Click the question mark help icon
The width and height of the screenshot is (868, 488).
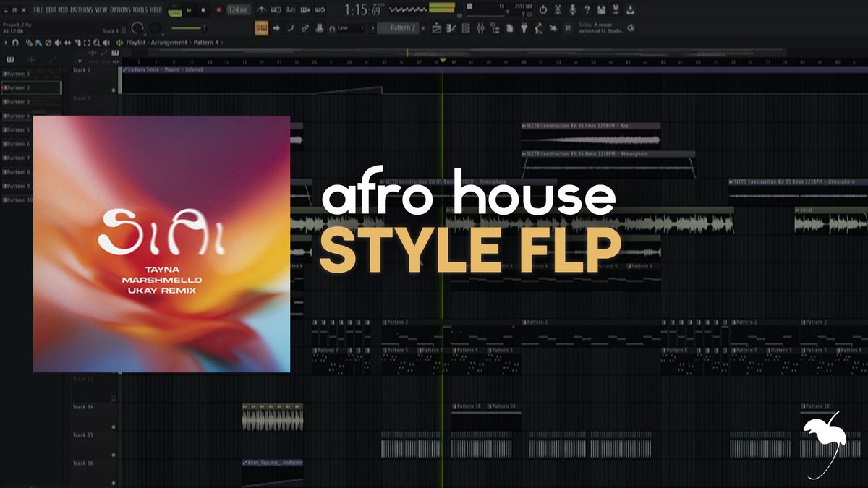pyautogui.click(x=587, y=9)
